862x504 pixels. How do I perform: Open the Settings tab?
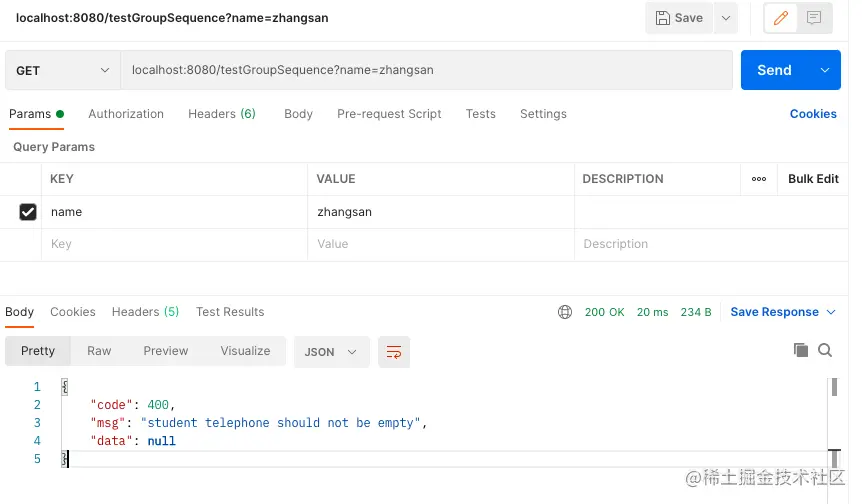[543, 114]
